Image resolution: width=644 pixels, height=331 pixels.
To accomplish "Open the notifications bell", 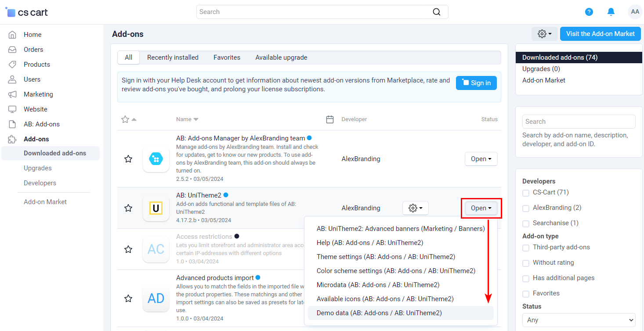I will tap(611, 12).
